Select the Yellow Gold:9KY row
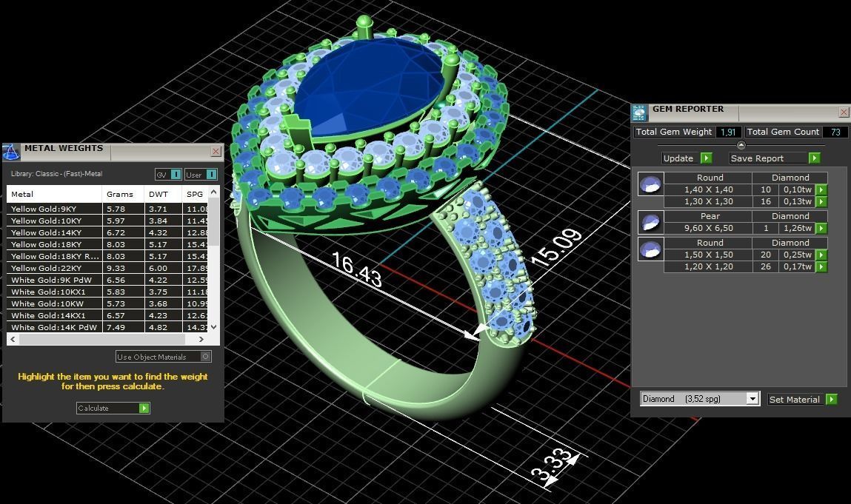 pyautogui.click(x=107, y=208)
